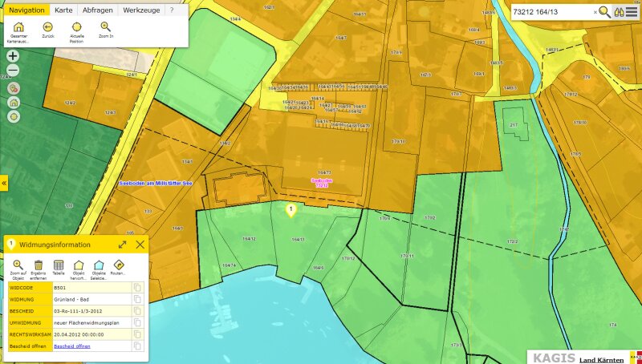Open the Abfragen tab
The image size is (642, 364).
click(96, 10)
